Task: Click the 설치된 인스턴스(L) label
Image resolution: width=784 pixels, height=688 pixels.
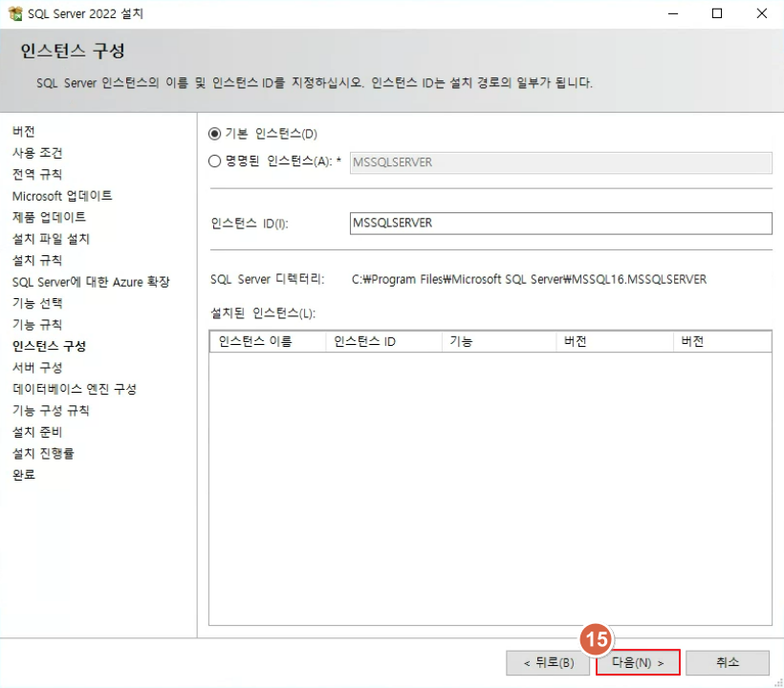Action: tap(263, 313)
